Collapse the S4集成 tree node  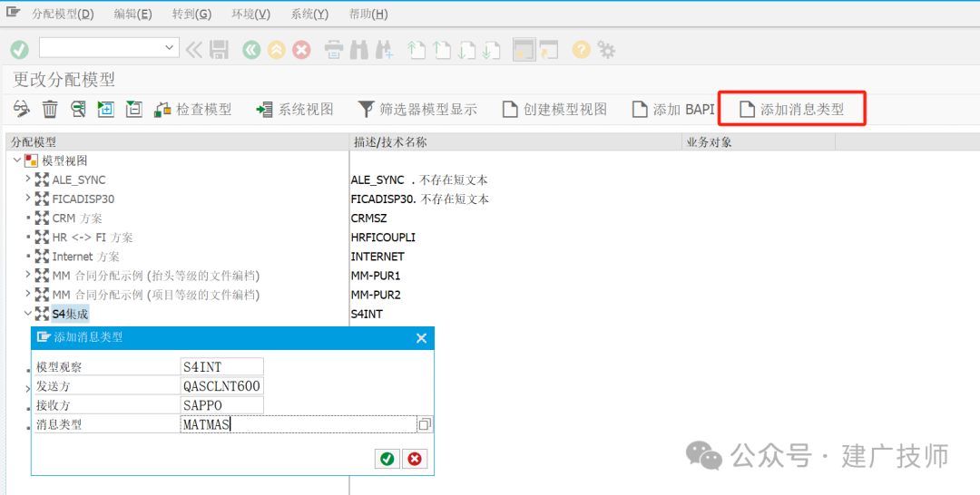point(27,314)
